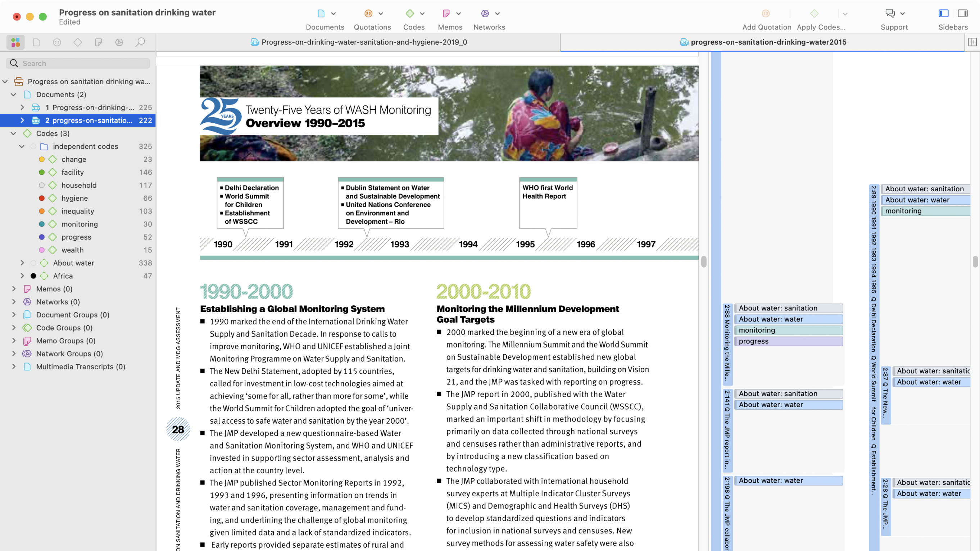980x551 pixels.
Task: Open the Documents toolbar dropdown arrow
Action: pos(333,14)
